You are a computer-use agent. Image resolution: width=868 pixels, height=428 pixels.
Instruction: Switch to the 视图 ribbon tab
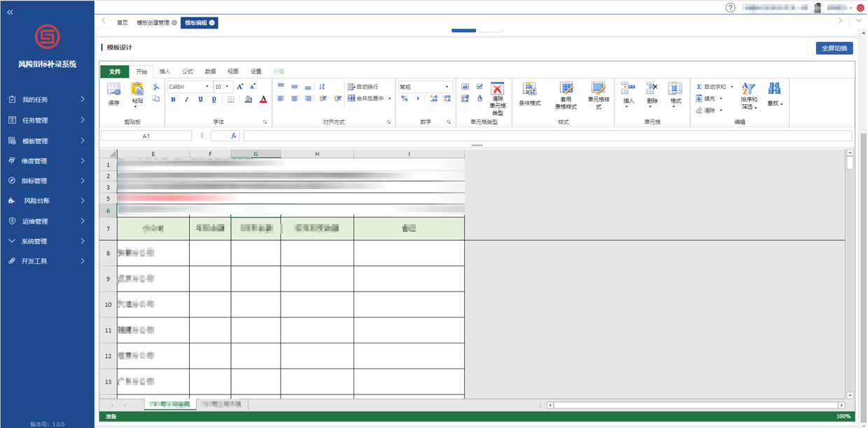point(233,71)
